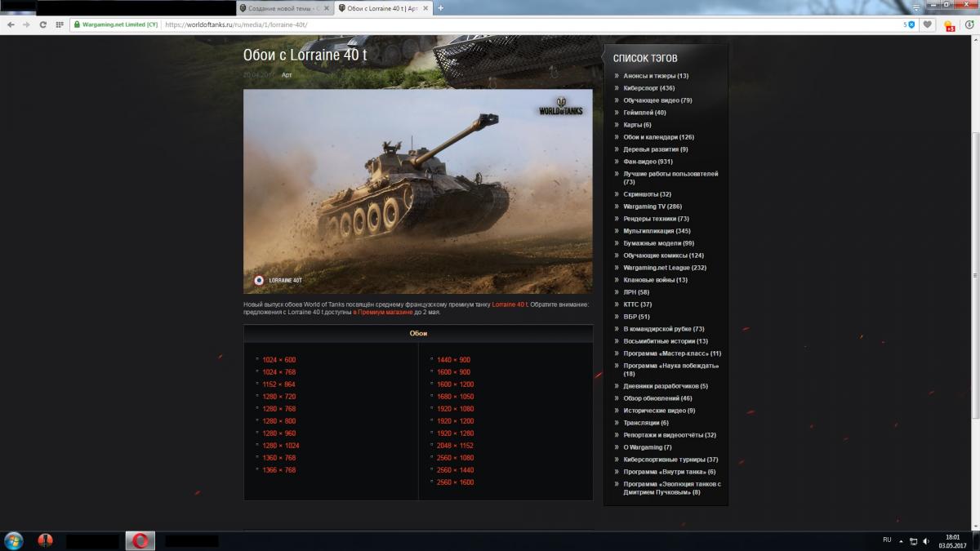Open the в Премиум магазине link
Screen dimensions: 980x551
tap(383, 312)
